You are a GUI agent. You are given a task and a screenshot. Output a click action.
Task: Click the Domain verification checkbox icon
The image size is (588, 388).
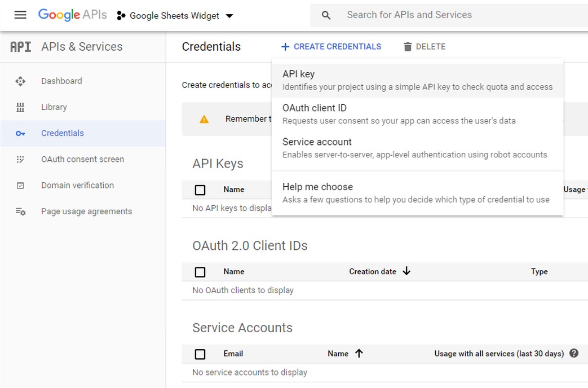20,186
